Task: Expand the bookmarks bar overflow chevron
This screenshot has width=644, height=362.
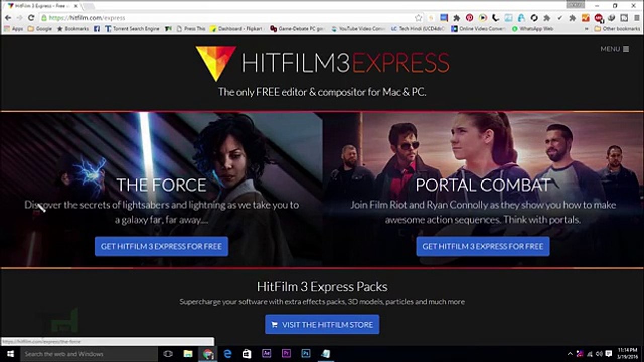Action: pyautogui.click(x=587, y=29)
